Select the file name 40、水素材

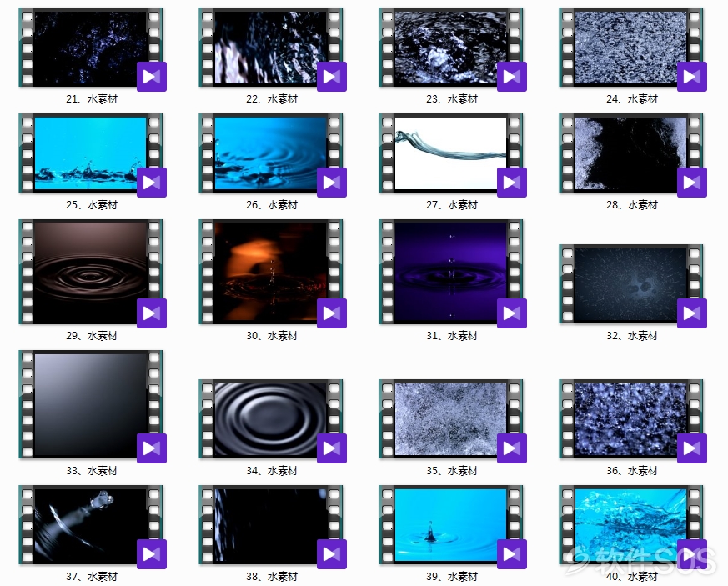632,576
